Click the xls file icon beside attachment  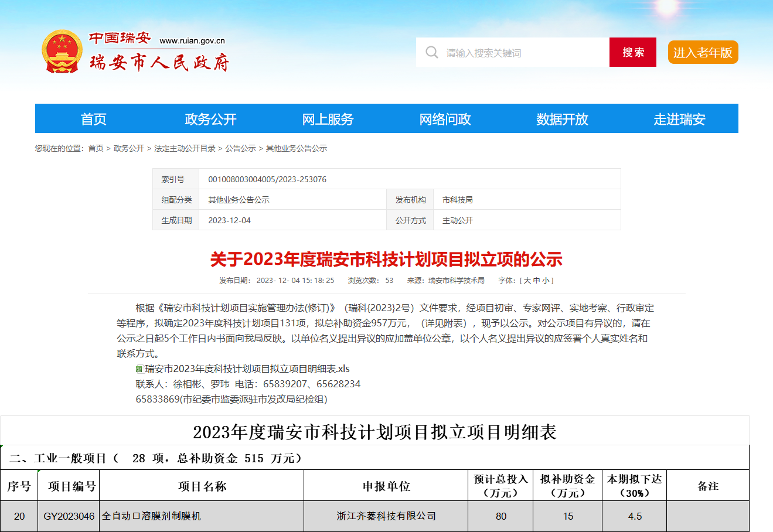click(x=139, y=369)
